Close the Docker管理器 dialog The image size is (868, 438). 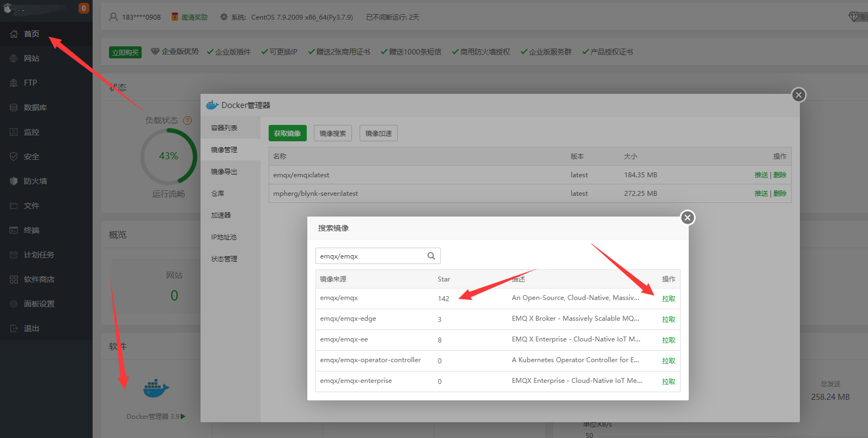[x=799, y=95]
